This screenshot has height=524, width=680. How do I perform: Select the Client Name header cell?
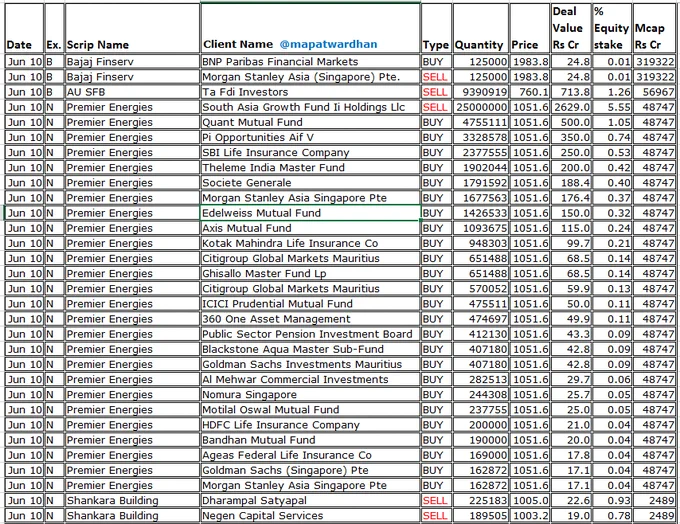[311, 28]
